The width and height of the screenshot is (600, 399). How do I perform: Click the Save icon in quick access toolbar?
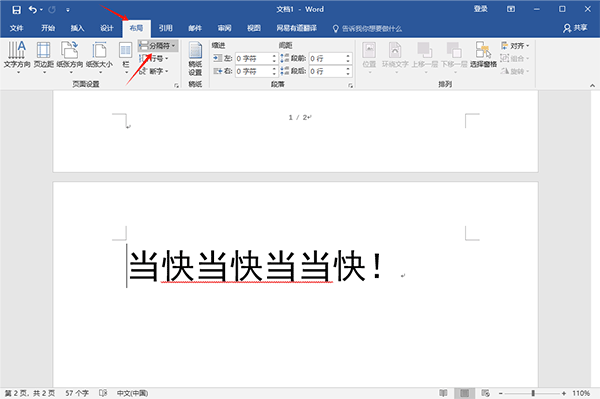[16, 10]
